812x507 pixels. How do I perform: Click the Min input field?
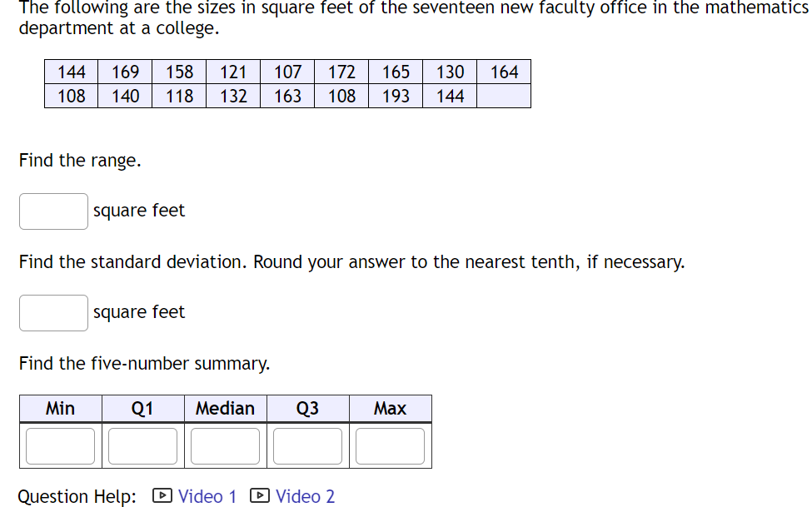point(60,445)
